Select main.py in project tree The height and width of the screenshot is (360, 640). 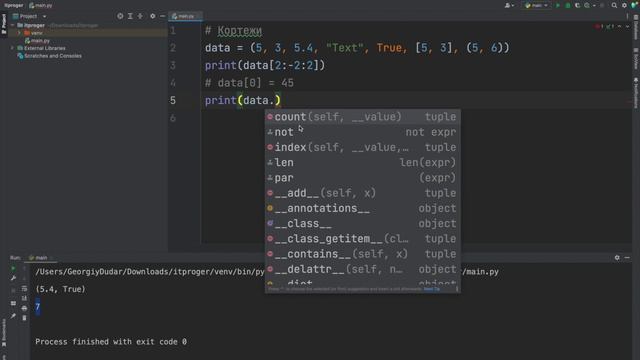37,41
